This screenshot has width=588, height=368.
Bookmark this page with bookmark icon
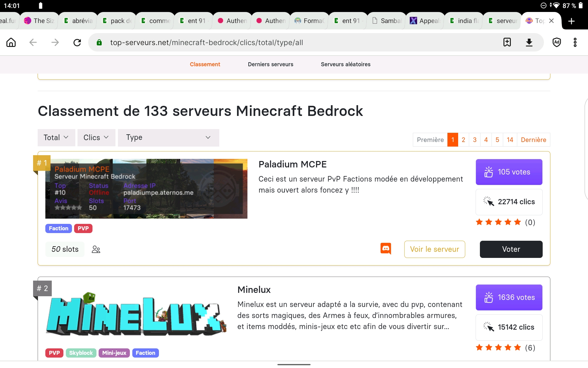point(507,42)
